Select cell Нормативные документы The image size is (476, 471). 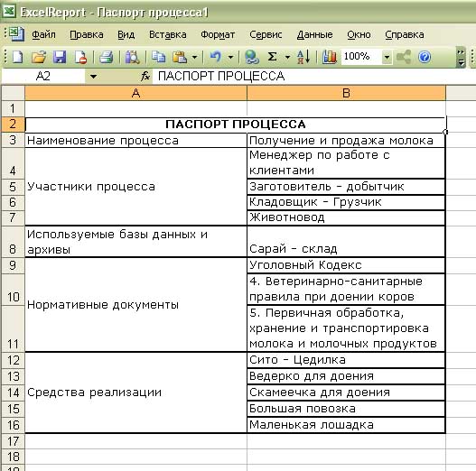coord(135,304)
